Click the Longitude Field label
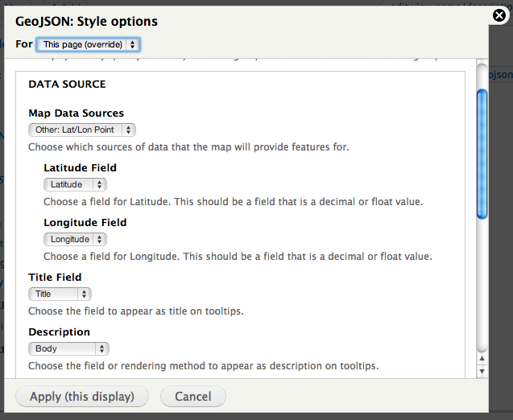The width and height of the screenshot is (513, 420). [85, 222]
